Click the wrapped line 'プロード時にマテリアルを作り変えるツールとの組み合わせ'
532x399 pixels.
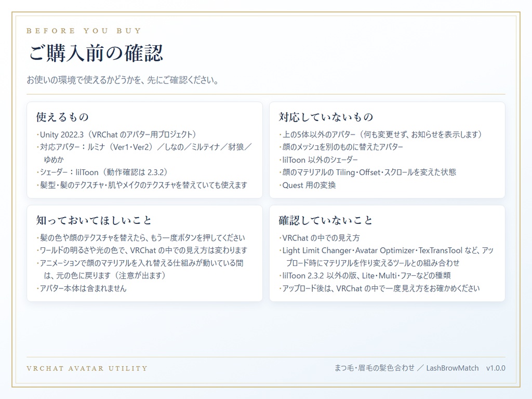click(x=373, y=263)
